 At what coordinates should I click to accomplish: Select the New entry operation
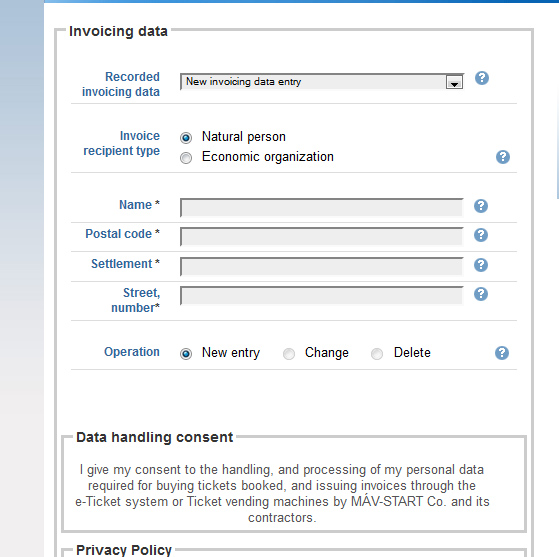coord(186,354)
